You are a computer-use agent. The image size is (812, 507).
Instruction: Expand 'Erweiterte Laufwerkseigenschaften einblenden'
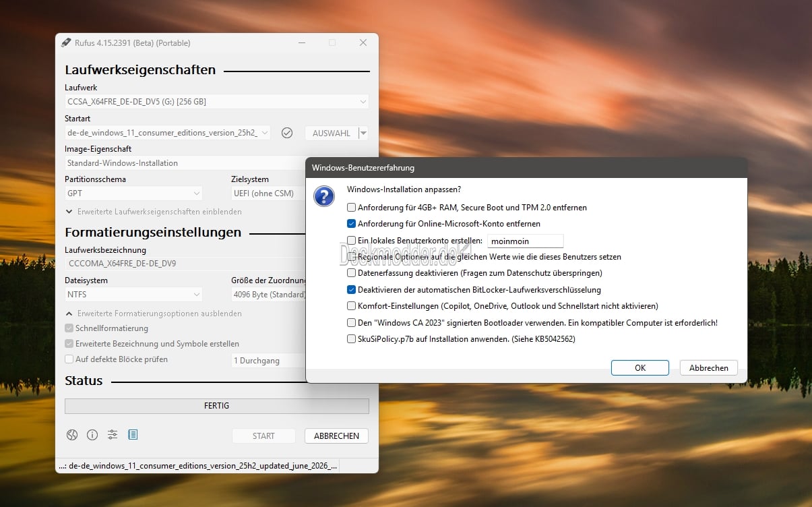pyautogui.click(x=154, y=212)
